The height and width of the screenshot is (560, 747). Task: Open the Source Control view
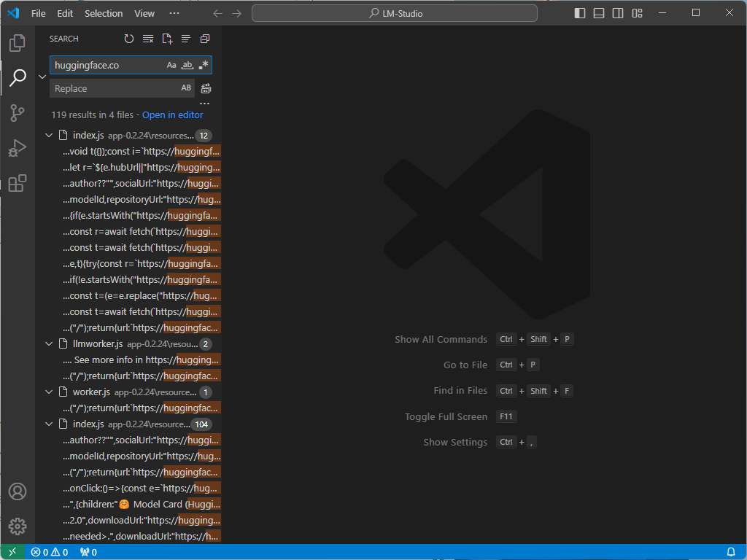pos(18,113)
